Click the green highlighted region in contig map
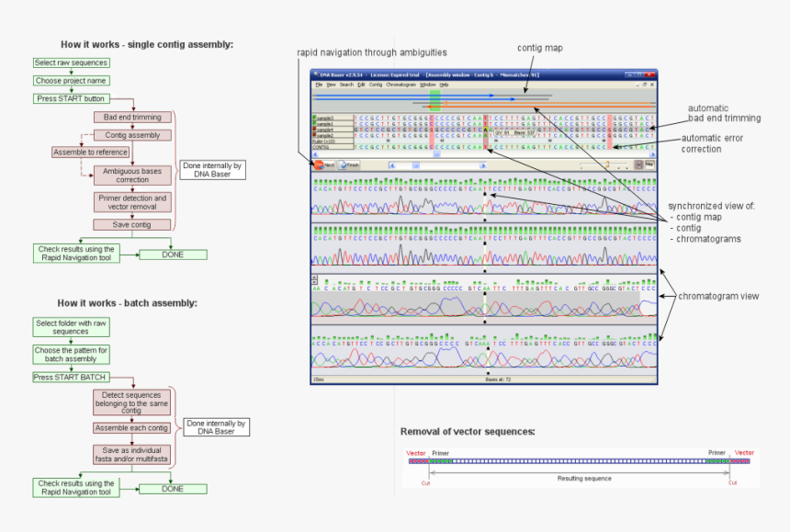The image size is (790, 532). pyautogui.click(x=434, y=101)
